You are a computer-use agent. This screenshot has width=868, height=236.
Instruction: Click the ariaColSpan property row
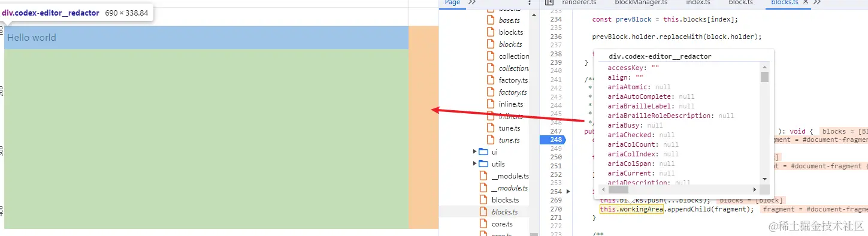click(641, 164)
